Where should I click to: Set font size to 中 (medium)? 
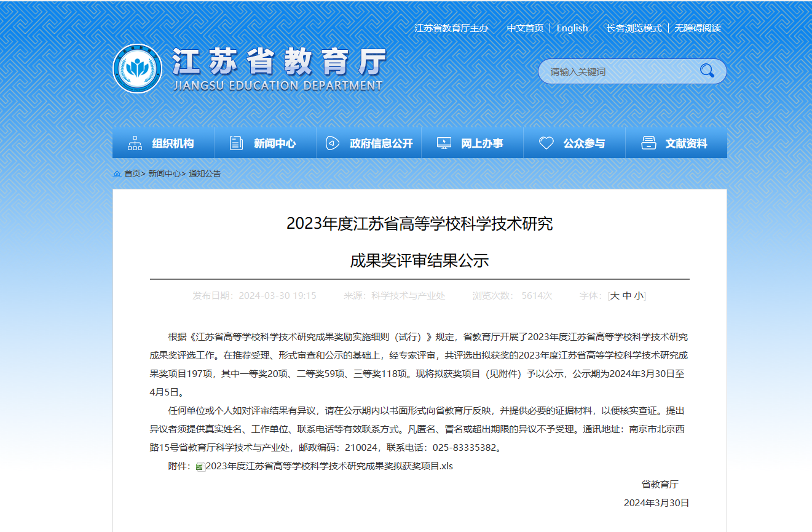(x=627, y=296)
